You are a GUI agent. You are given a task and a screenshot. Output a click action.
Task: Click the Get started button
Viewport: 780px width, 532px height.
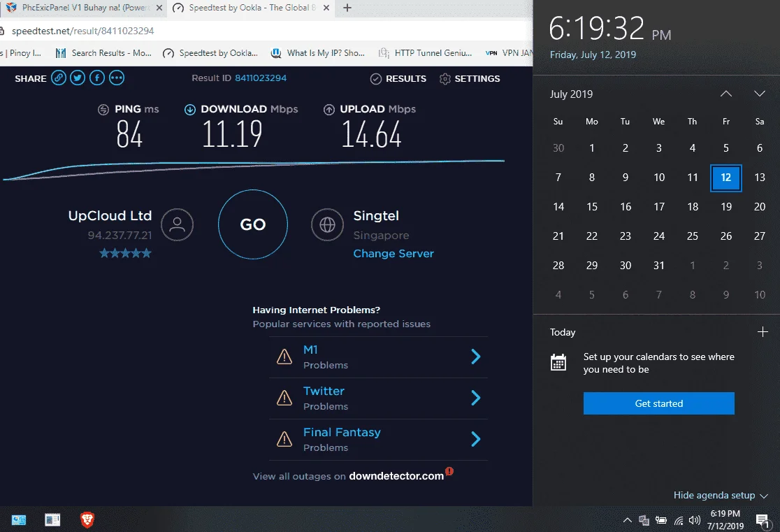pos(658,403)
